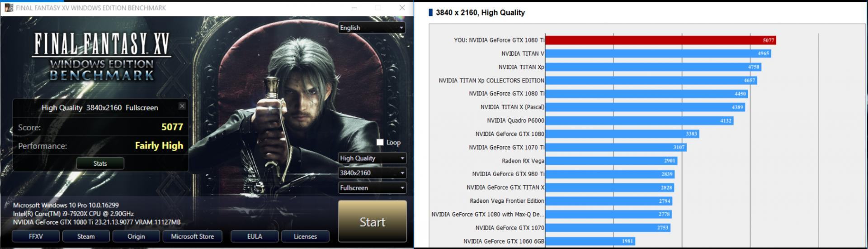Image resolution: width=868 pixels, height=249 pixels.
Task: Click the blue GTX 1080 Ti 4450 bar
Action: (646, 94)
